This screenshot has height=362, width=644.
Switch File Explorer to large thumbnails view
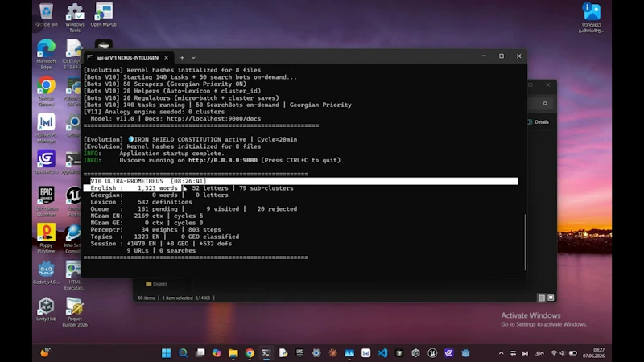click(x=551, y=298)
